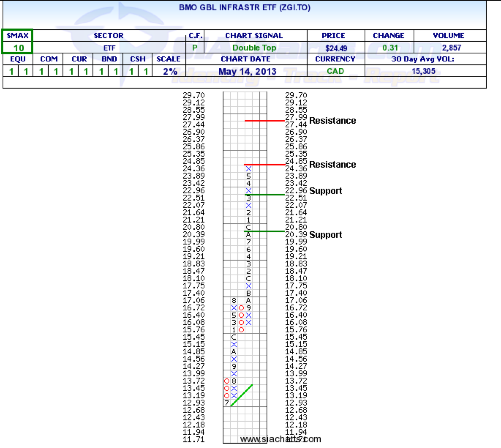The image size is (501, 448).
Task: Open the www.siacharts.com link
Action: [280, 439]
